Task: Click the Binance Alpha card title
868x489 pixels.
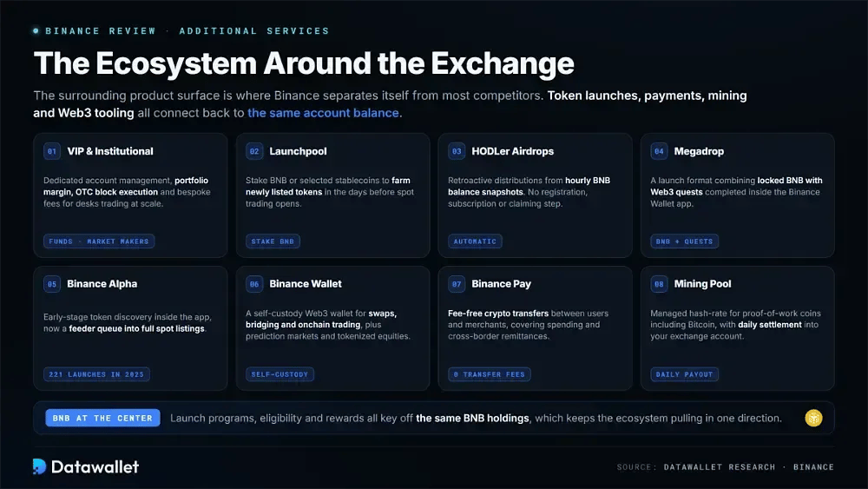Action: (x=102, y=284)
